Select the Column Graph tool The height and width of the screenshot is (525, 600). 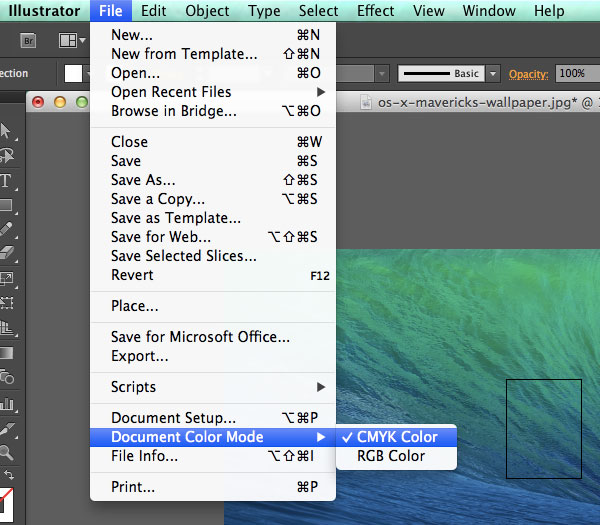(6, 403)
